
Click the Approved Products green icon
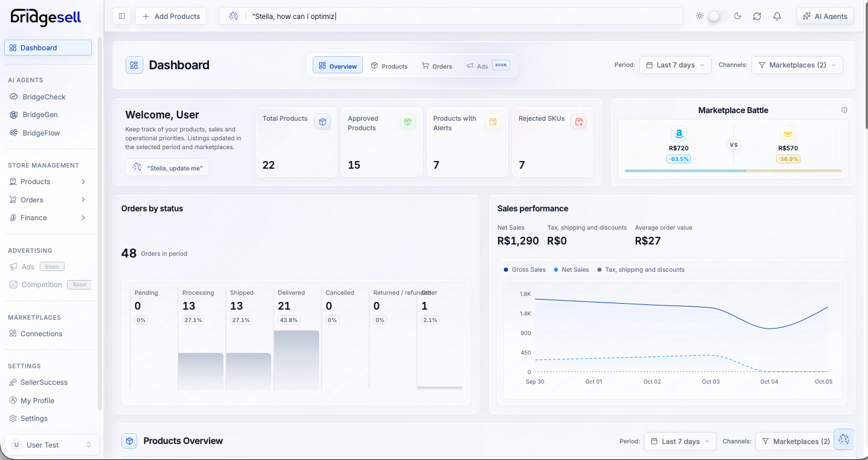click(x=408, y=122)
